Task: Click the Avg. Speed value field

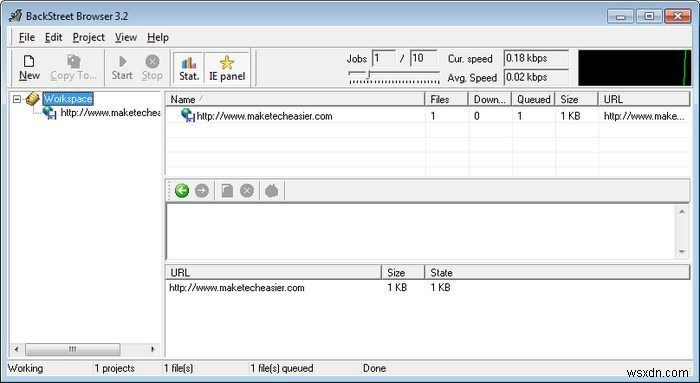Action: pos(536,77)
